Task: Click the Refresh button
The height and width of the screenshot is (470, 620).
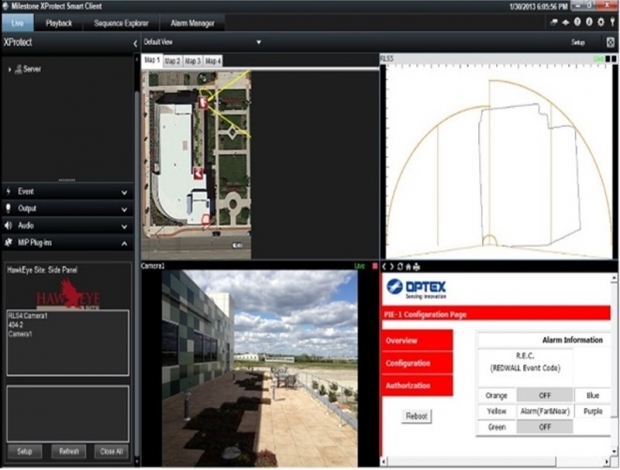Action: (69, 451)
